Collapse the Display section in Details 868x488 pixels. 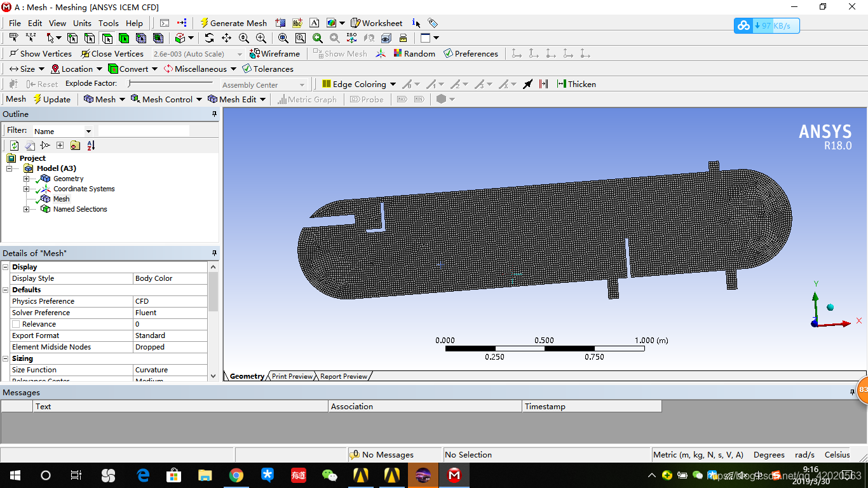click(x=6, y=267)
